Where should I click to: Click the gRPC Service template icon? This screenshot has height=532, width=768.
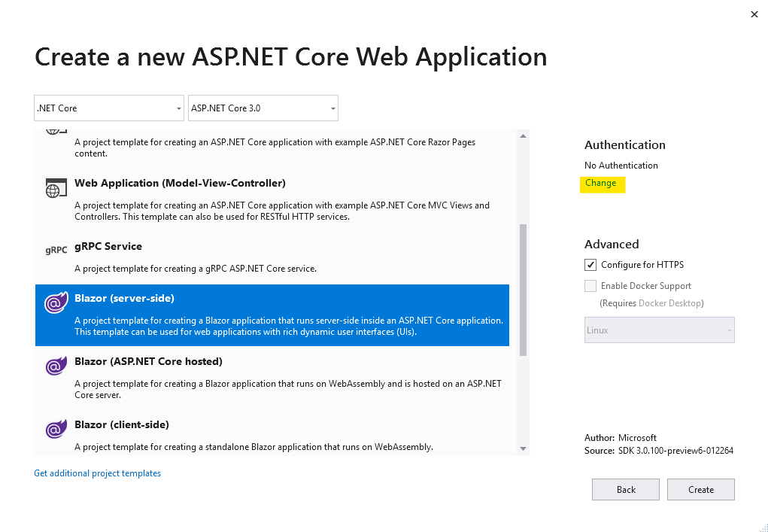(56, 250)
